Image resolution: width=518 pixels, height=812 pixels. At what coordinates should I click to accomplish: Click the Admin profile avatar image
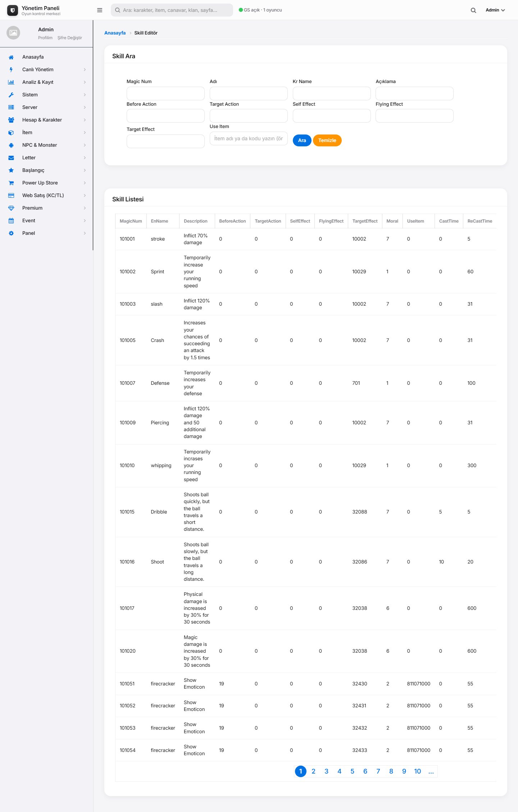pyautogui.click(x=13, y=33)
